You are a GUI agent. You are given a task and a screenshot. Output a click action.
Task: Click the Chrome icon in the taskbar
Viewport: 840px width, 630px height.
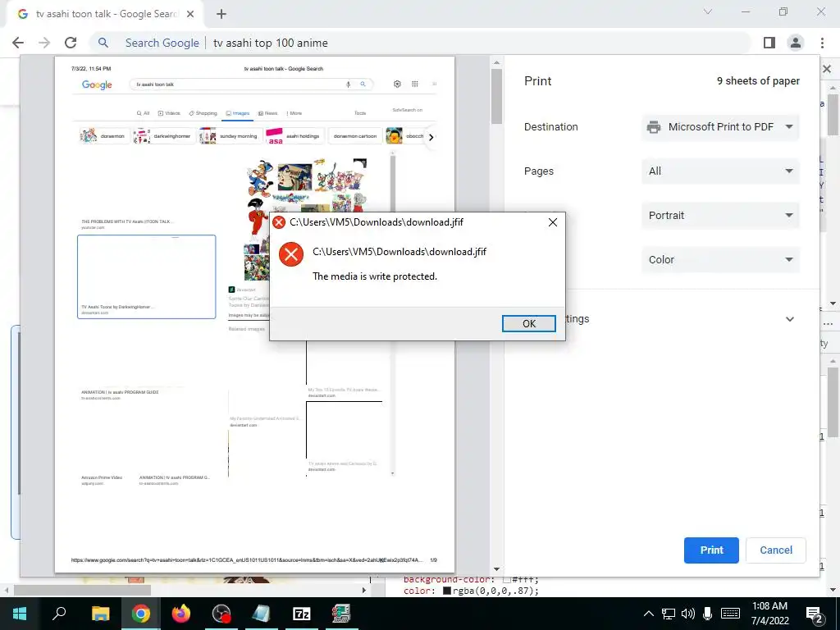coord(141,614)
